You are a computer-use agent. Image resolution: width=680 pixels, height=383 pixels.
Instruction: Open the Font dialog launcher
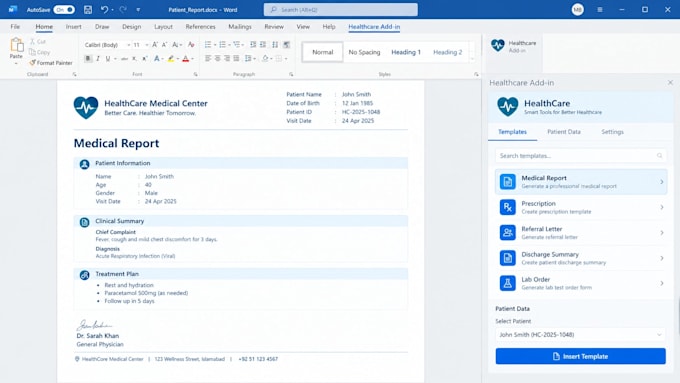[196, 75]
